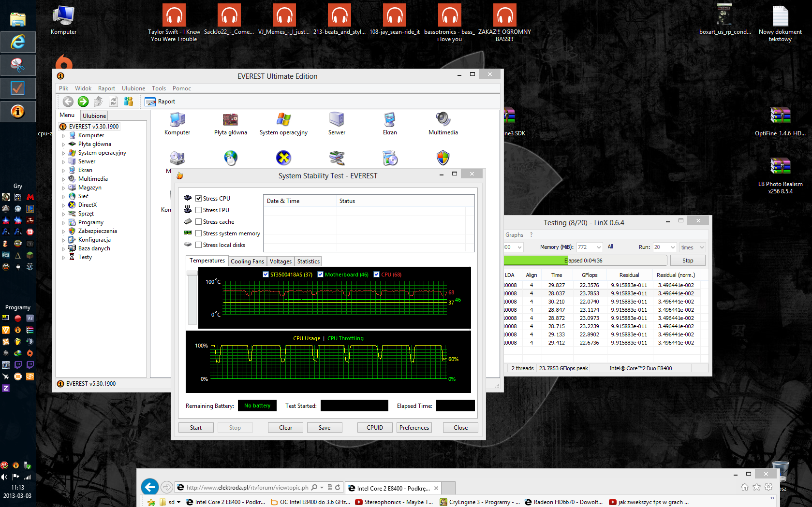The height and width of the screenshot is (507, 812).
Task: Click Start in System Stability Test
Action: tap(196, 428)
